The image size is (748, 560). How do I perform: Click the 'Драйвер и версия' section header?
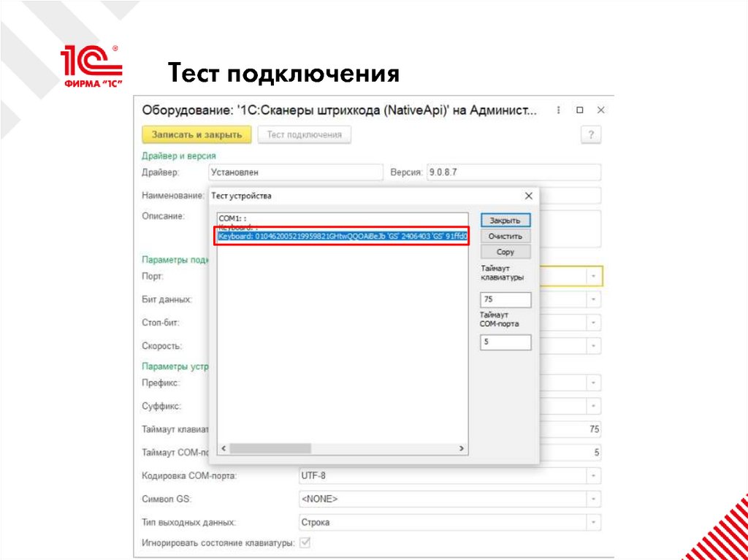click(179, 156)
